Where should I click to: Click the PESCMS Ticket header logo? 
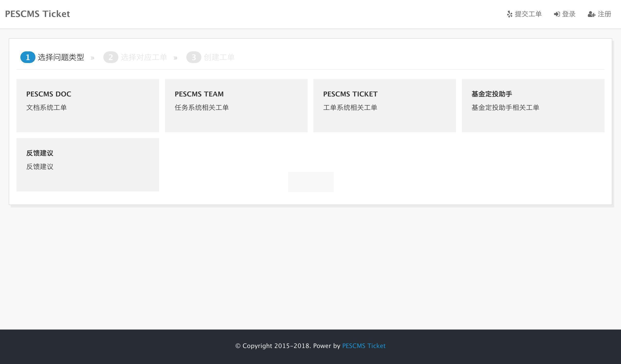[37, 14]
